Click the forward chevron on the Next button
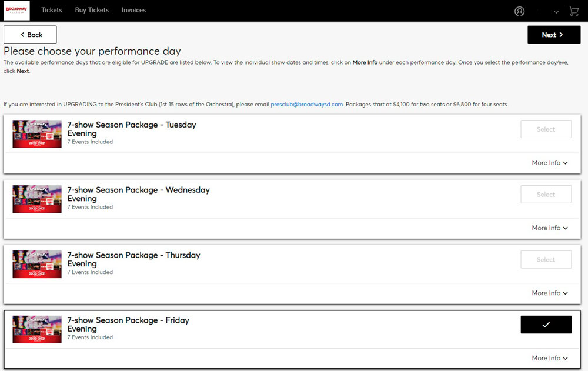 [561, 35]
